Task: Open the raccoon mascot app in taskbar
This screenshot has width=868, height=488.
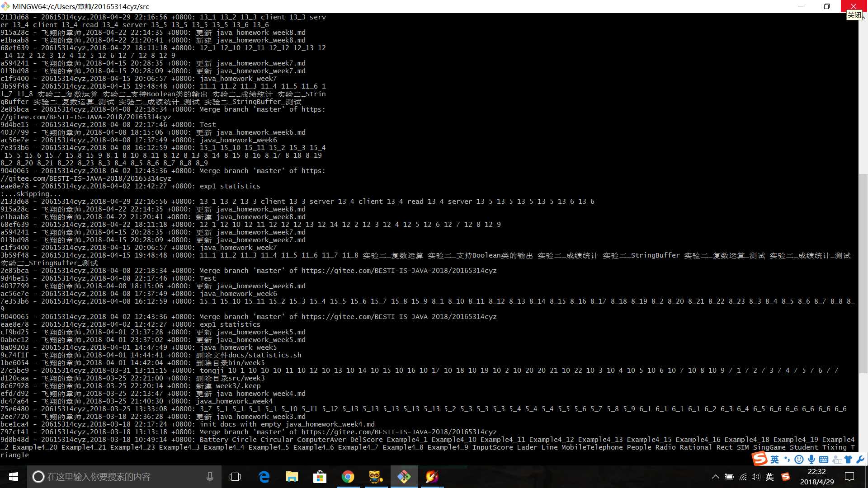Action: coord(376,477)
